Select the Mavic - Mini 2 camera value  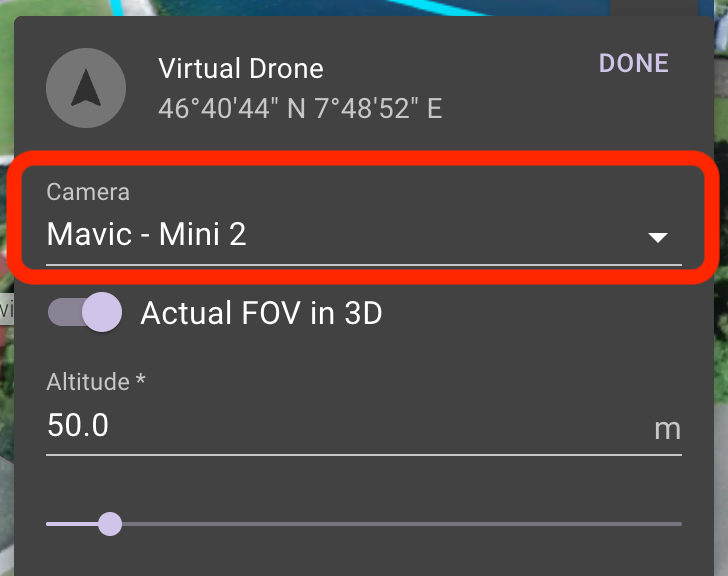click(146, 233)
